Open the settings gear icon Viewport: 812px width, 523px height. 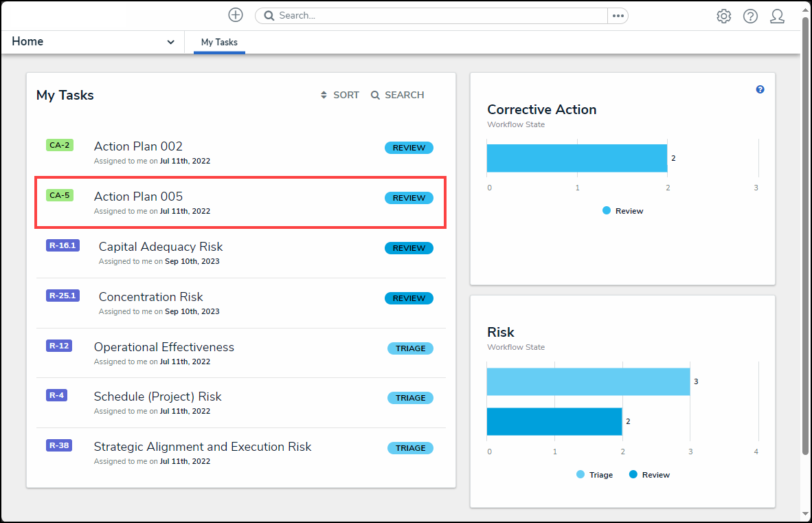(x=723, y=16)
